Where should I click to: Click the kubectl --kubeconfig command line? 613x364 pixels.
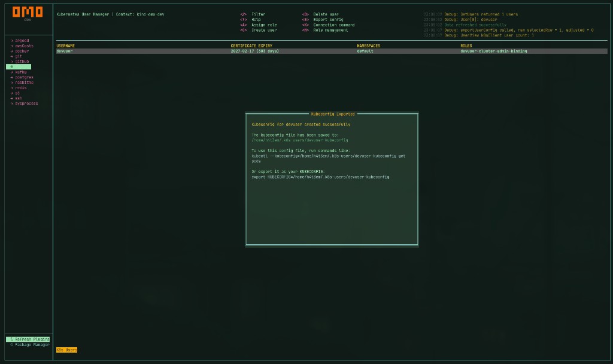pyautogui.click(x=328, y=158)
